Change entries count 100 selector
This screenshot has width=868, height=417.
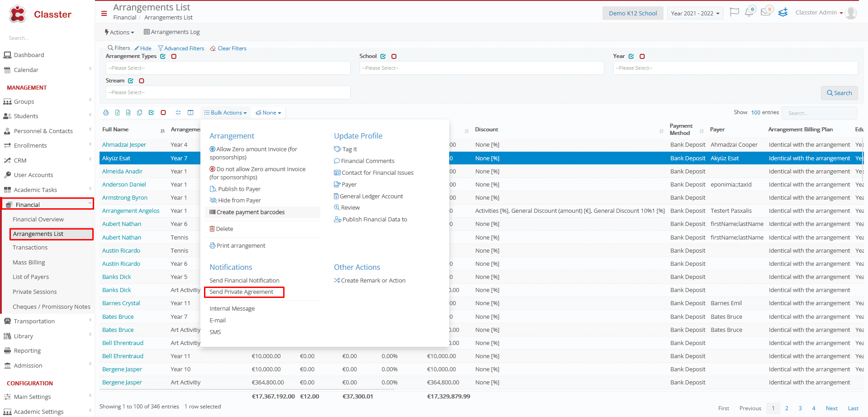[x=756, y=112]
